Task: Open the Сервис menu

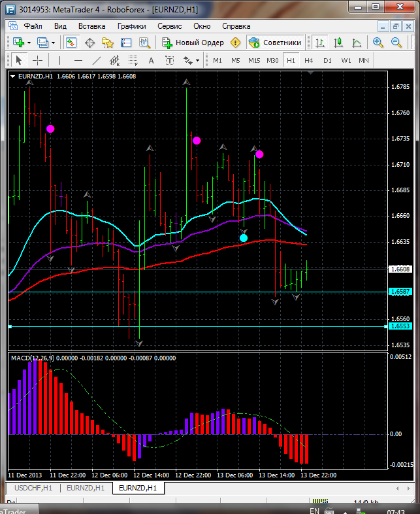Action: coord(170,26)
